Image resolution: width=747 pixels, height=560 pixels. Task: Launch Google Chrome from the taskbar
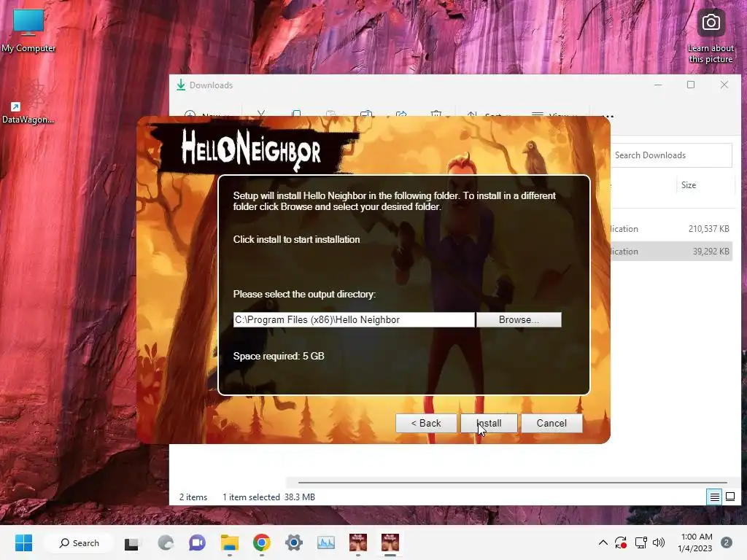262,542
